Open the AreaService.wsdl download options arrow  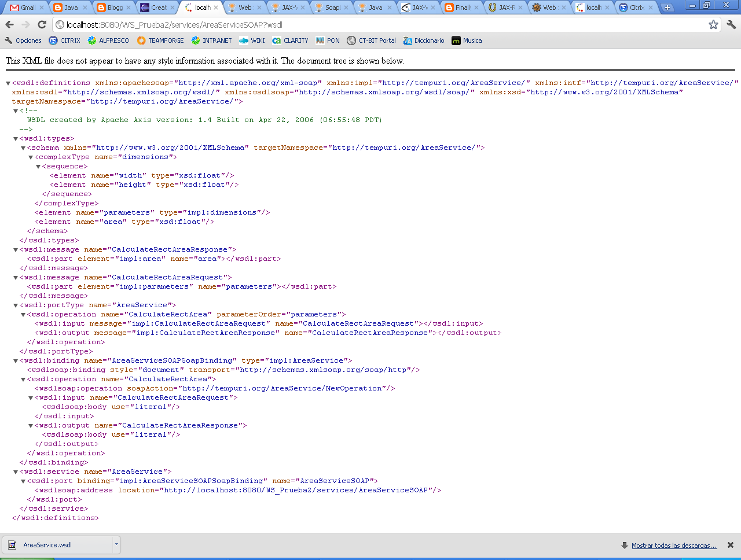point(116,545)
